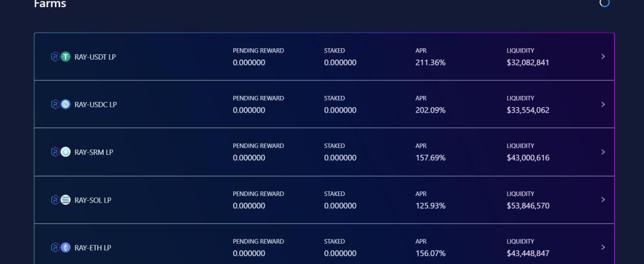Expand the RAY-USDC LP farm chevron
Image resolution: width=644 pixels, height=264 pixels.
603,104
